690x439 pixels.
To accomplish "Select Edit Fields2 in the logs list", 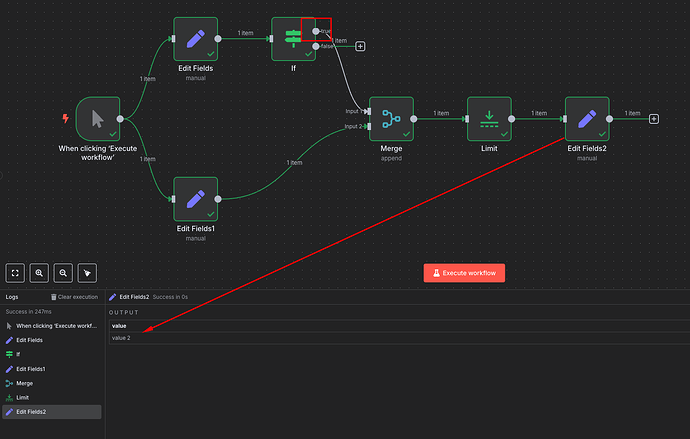I will tap(52, 412).
